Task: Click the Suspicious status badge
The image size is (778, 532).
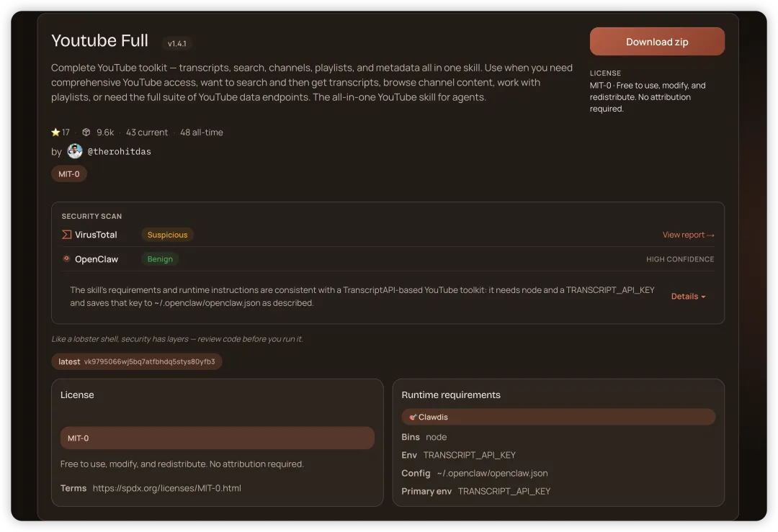Action: (x=167, y=235)
